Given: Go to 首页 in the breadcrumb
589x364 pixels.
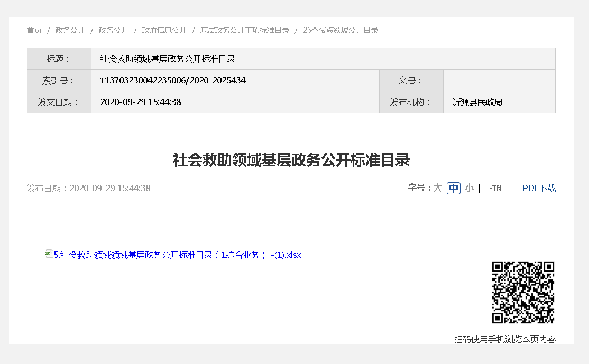Looking at the screenshot, I should [x=34, y=30].
